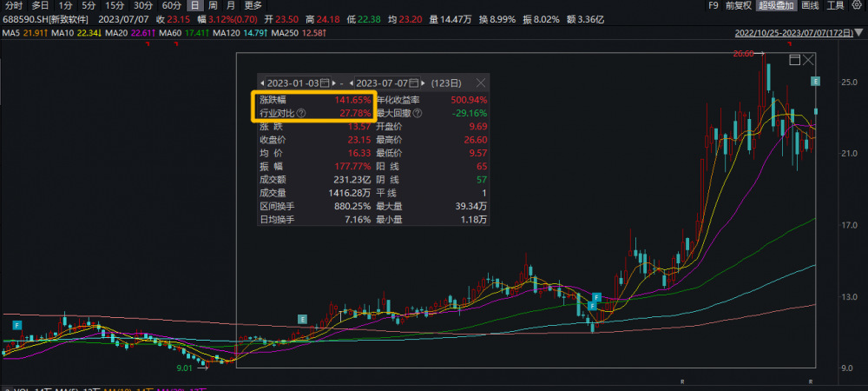Select the 月 monthly K-line tab
The width and height of the screenshot is (868, 391).
(x=231, y=5)
